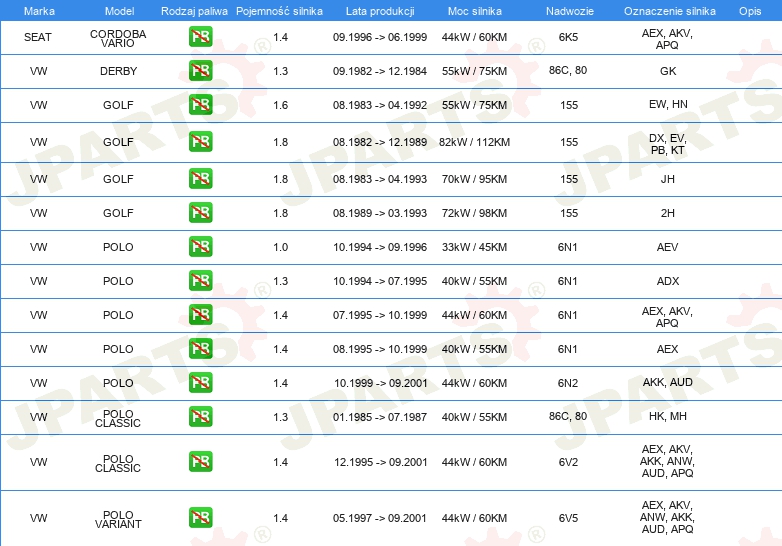Click the fuel icon in the SEAT Cordoba Vario row
The width and height of the screenshot is (782, 546).
[200, 37]
